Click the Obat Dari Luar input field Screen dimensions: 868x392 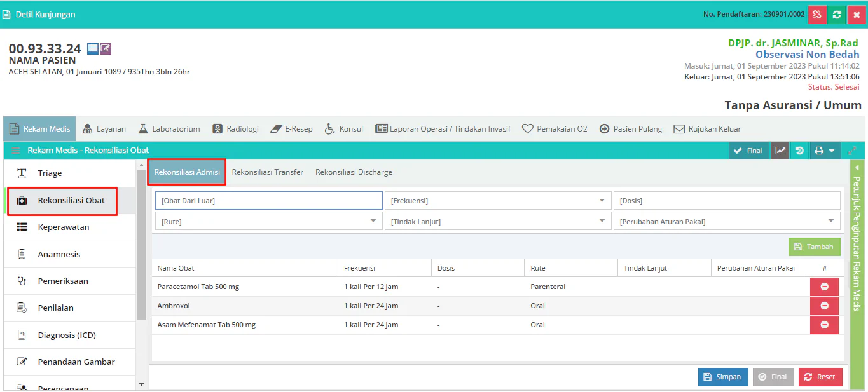point(268,201)
